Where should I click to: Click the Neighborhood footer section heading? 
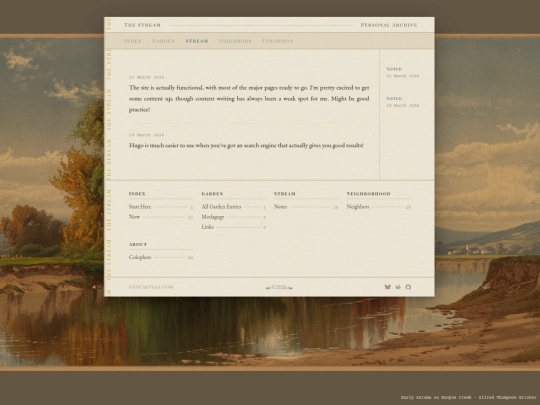(368, 194)
